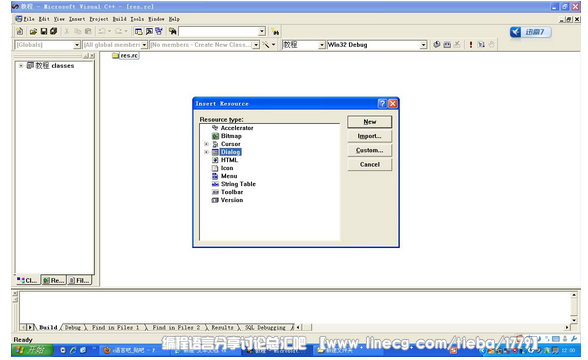Select the Bitmap resource type
This screenshot has height=360, width=588.
click(x=231, y=136)
